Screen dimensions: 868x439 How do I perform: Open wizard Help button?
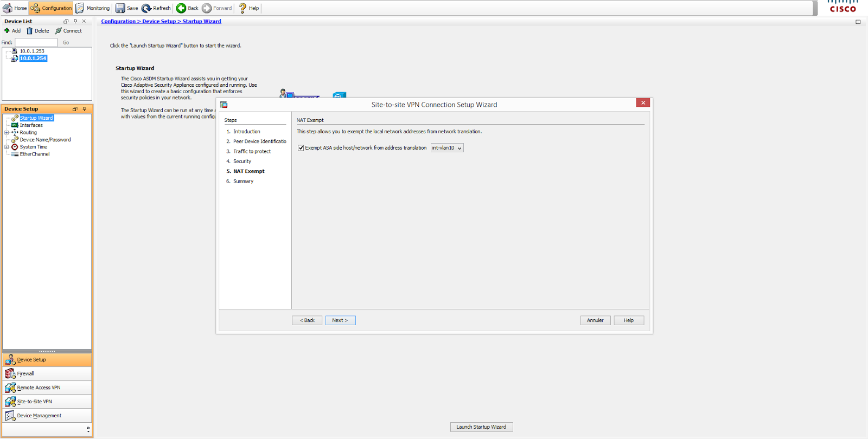[629, 320]
